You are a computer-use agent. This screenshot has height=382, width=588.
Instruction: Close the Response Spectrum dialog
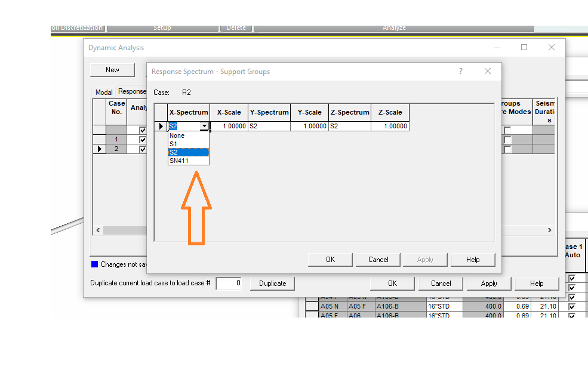point(488,71)
